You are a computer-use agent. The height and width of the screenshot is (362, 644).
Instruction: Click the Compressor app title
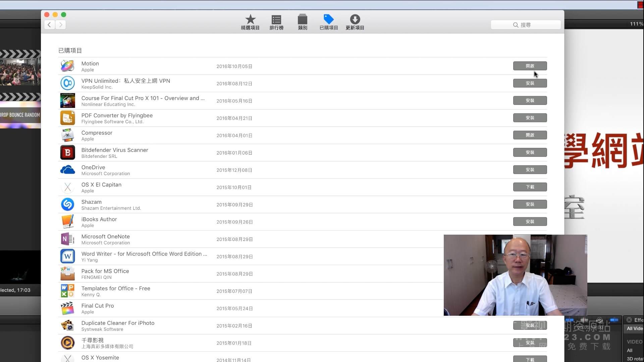pos(97,133)
